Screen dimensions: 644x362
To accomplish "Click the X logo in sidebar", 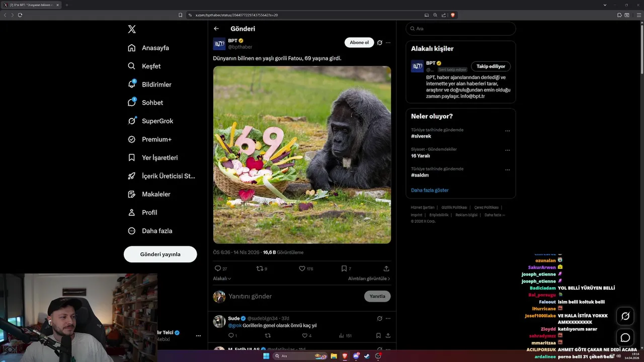I will 132,29.
